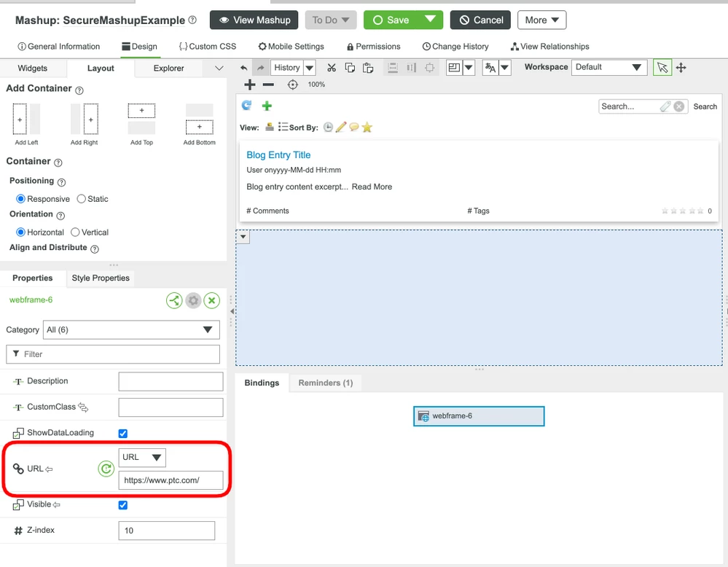Click the Save button

coord(391,20)
